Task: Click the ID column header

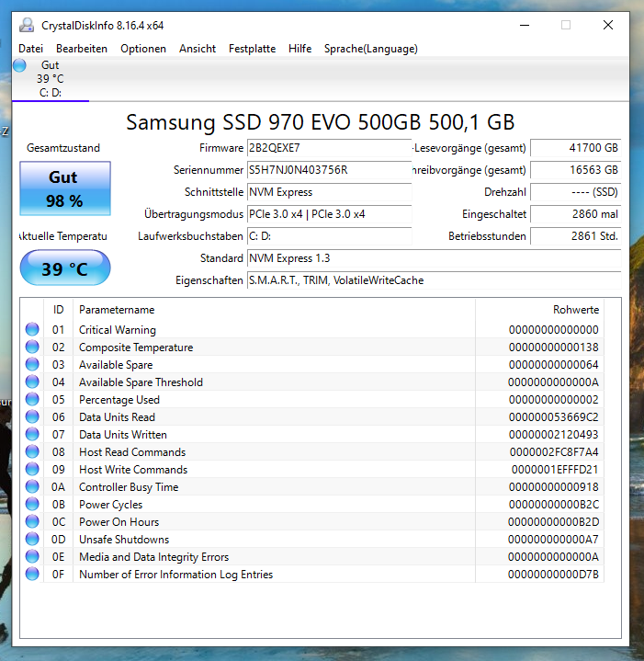Action: pos(58,310)
